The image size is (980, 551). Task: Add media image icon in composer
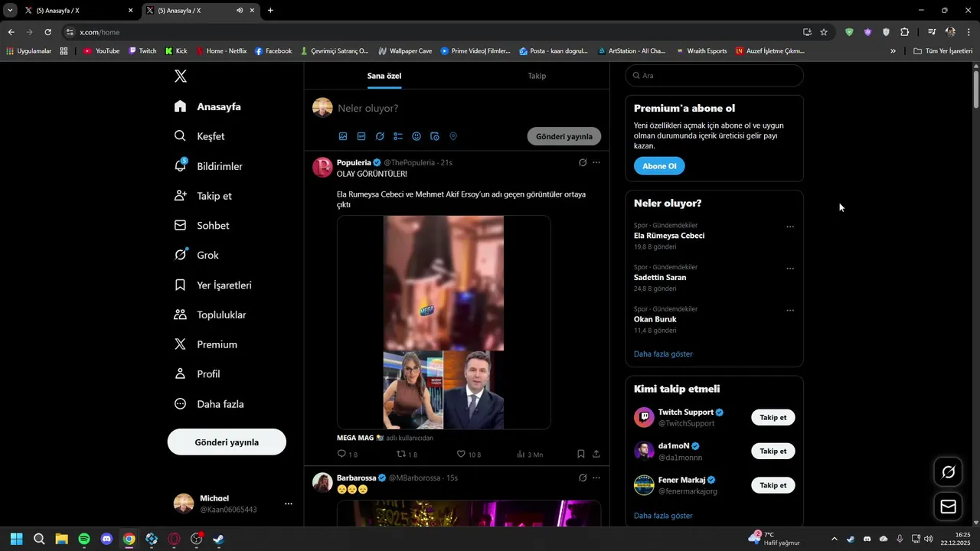343,136
